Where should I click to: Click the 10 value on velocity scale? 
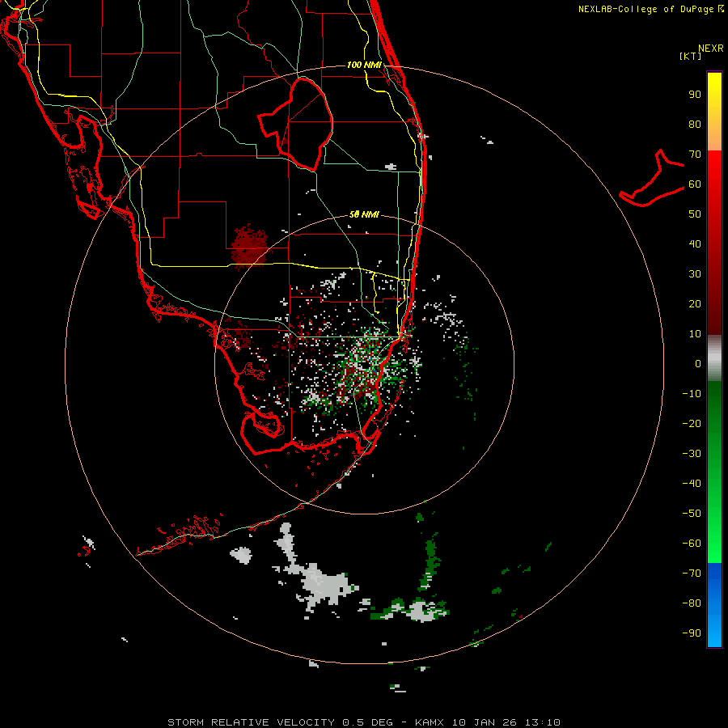(x=695, y=334)
